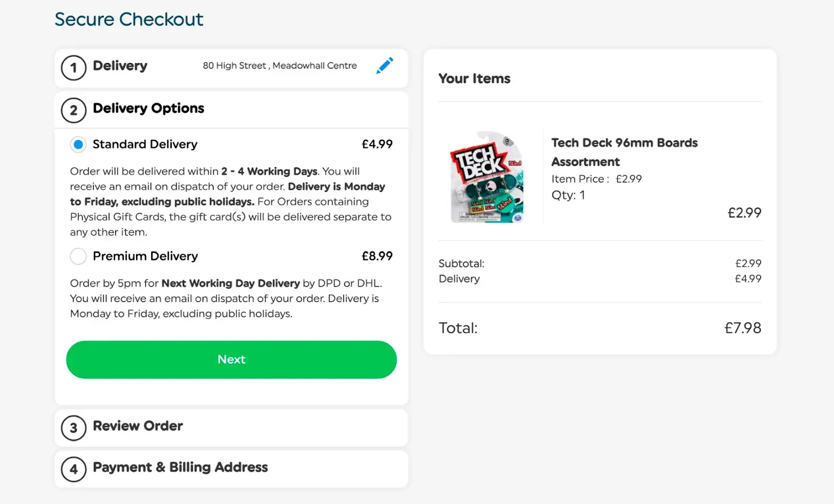Click the step 4 circle icon
Viewport: 834px width, 504px height.
(x=73, y=469)
